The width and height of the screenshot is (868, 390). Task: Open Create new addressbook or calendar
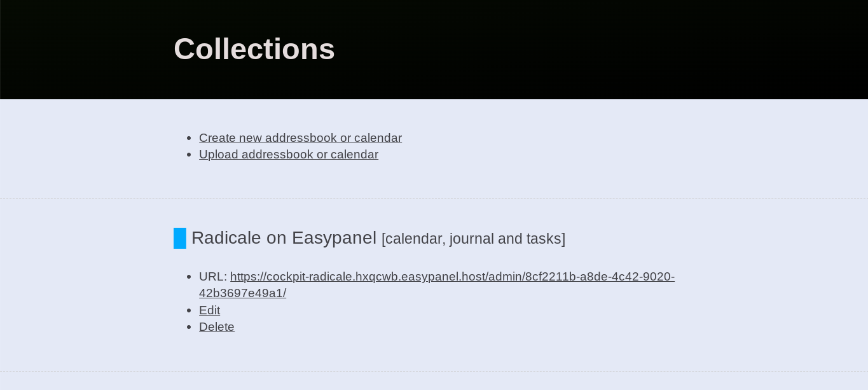click(300, 138)
